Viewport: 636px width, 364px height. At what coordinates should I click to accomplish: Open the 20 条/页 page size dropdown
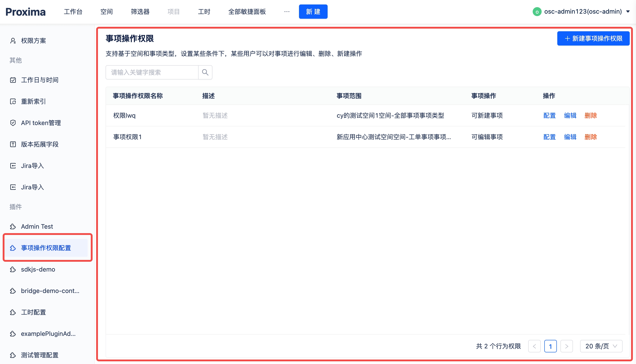click(x=601, y=346)
